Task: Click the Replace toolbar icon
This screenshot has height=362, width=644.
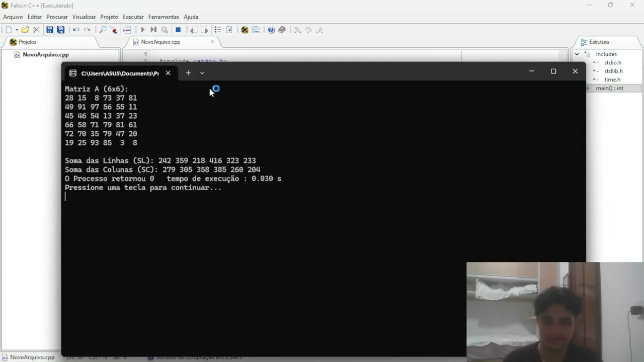Action: click(x=114, y=30)
